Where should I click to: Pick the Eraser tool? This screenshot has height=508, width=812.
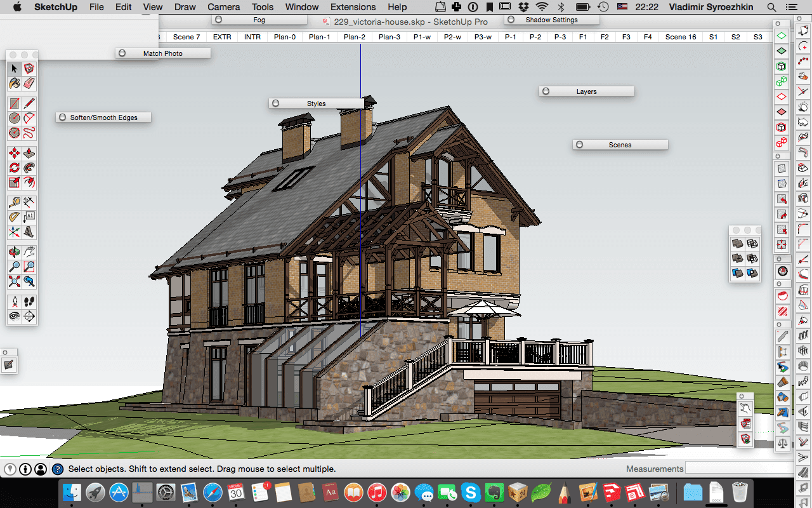(30, 83)
